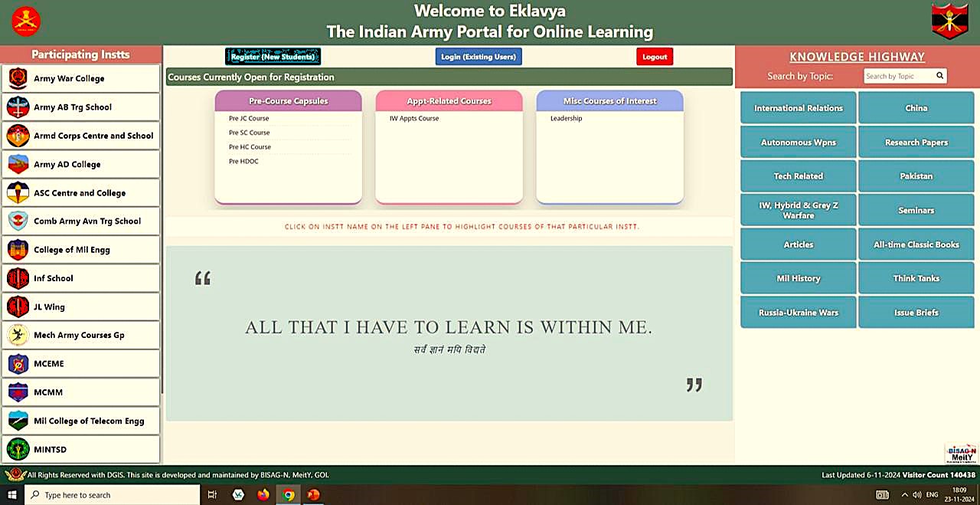Screen dimensions: 980x505
Task: Open the Pre JC Course link
Action: (249, 119)
